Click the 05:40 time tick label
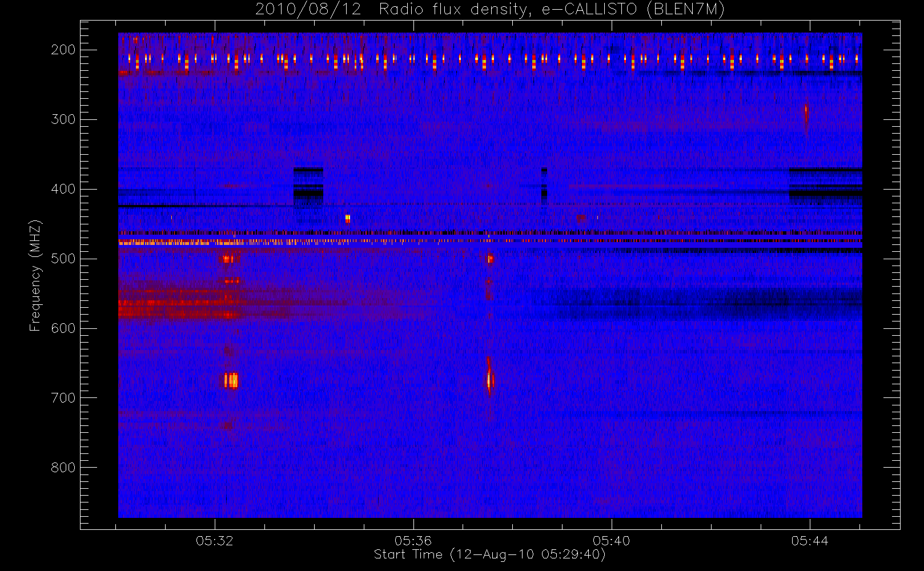Viewport: 924px width, 571px height. coord(611,541)
